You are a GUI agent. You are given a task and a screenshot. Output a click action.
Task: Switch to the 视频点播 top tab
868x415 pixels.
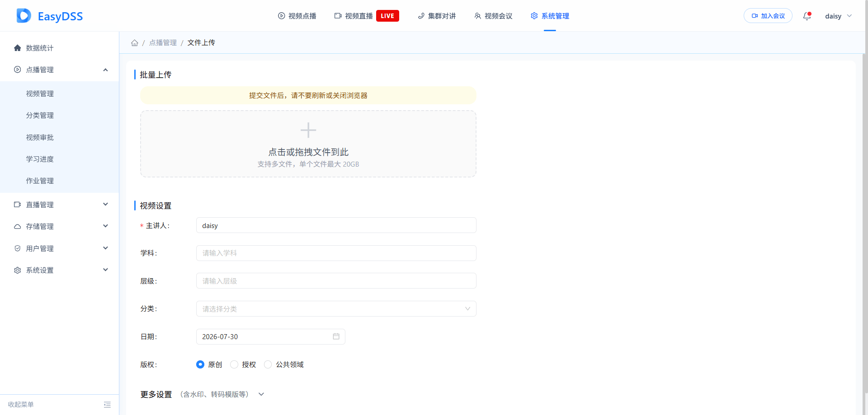pyautogui.click(x=297, y=16)
